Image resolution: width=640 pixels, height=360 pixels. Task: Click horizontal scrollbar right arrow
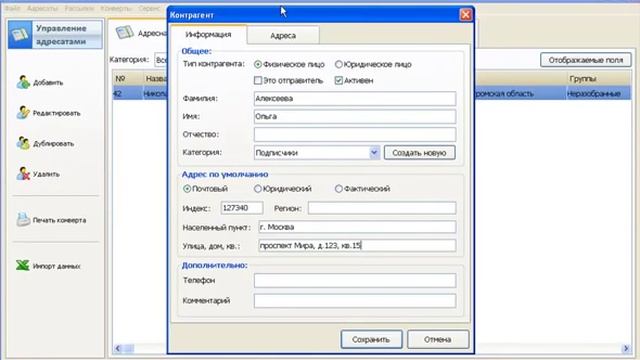[x=626, y=348]
